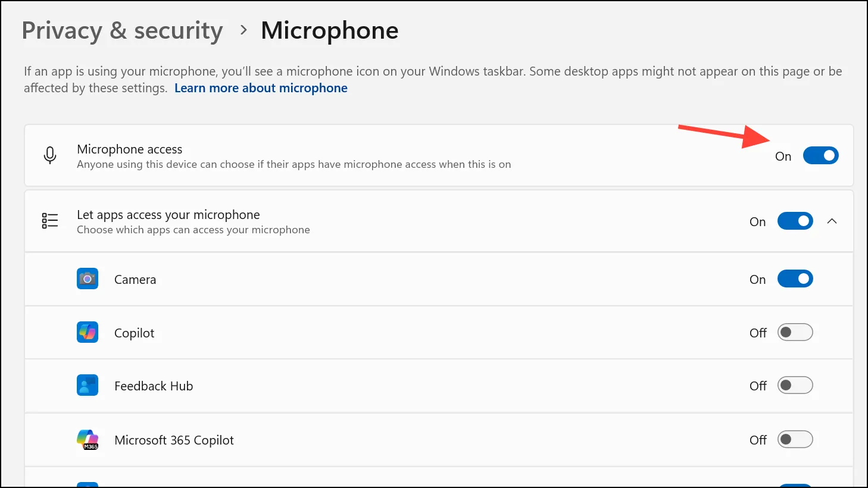This screenshot has width=868, height=488.
Task: Enable microphone for Microsoft 365 Copilot
Action: (x=795, y=440)
